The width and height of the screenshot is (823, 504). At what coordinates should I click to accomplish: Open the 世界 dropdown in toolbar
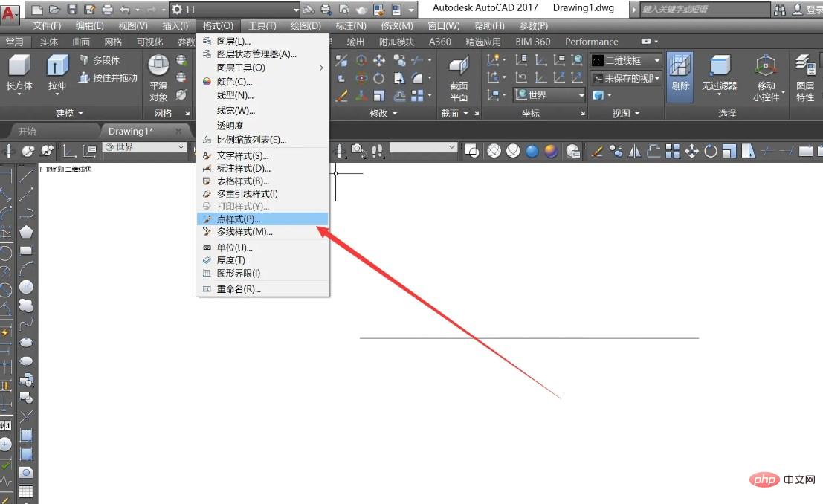145,147
